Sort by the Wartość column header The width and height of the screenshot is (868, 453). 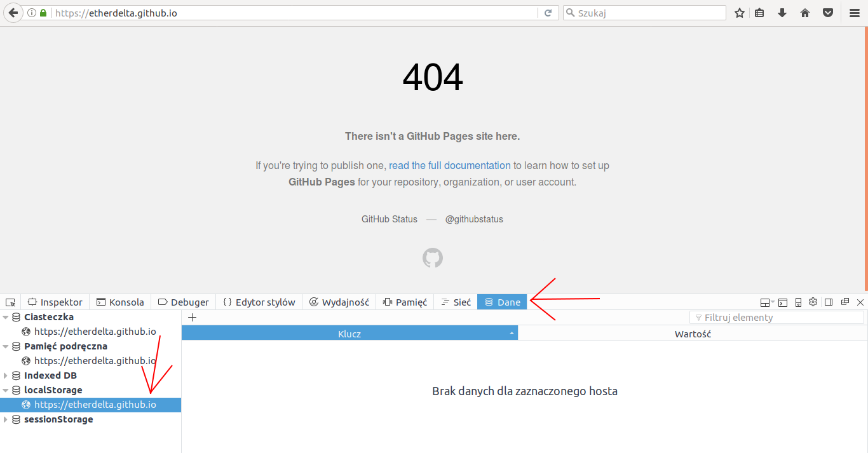point(693,333)
